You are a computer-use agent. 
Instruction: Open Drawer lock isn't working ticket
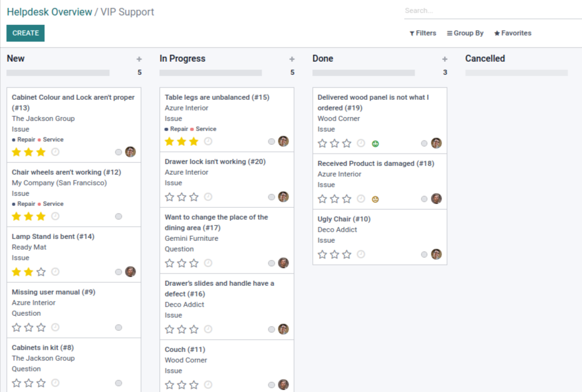(x=215, y=162)
